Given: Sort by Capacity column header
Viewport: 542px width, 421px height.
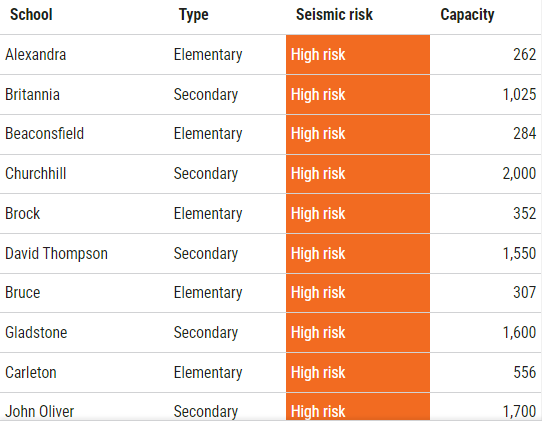Looking at the screenshot, I should [467, 15].
